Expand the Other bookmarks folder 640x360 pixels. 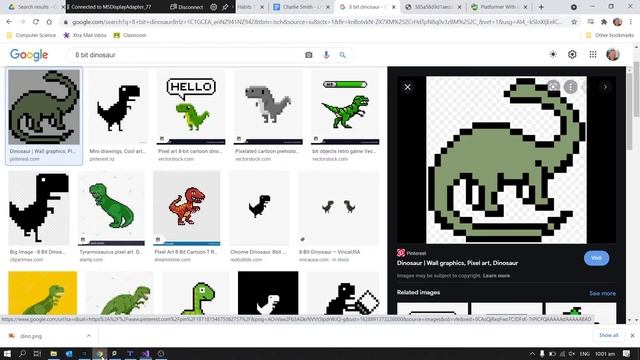tap(610, 36)
